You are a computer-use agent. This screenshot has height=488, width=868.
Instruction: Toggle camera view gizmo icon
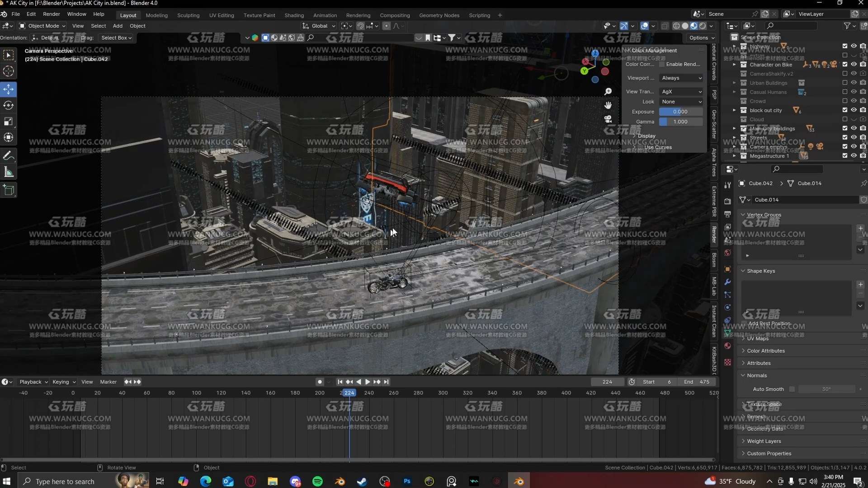point(608,119)
